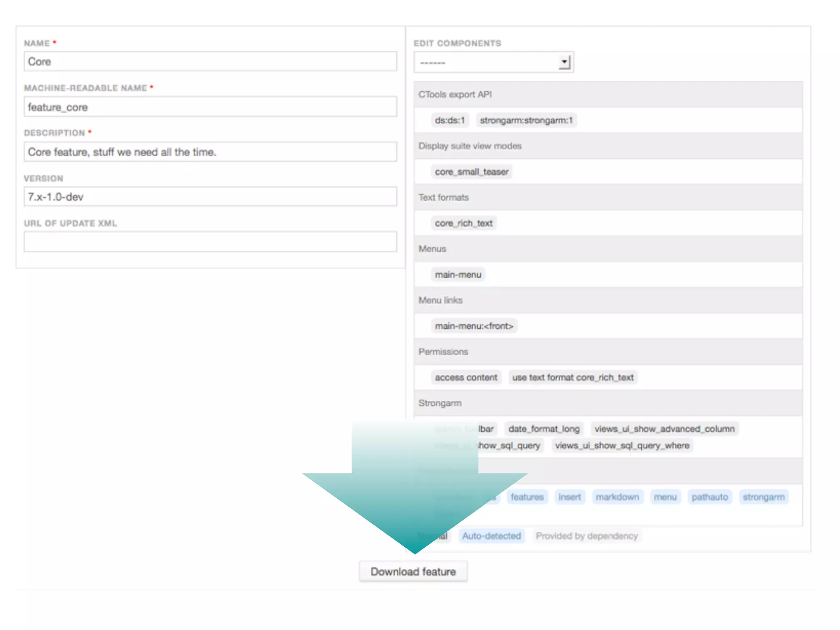Viewport: 840px width, 630px height.
Task: Click the Auto-detected legend label
Action: click(x=491, y=536)
